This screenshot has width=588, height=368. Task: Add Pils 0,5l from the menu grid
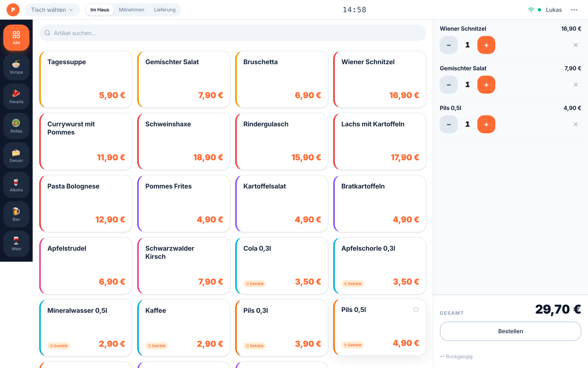click(x=380, y=327)
